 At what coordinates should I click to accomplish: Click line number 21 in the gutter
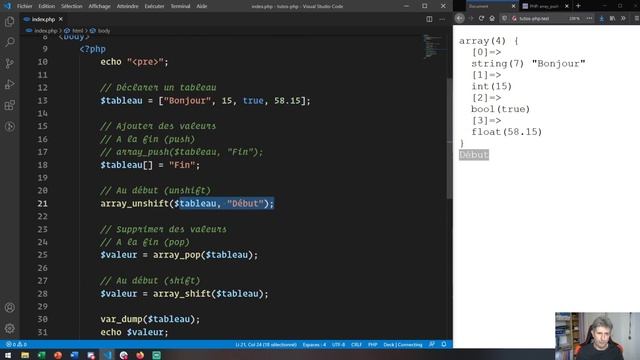[42, 203]
